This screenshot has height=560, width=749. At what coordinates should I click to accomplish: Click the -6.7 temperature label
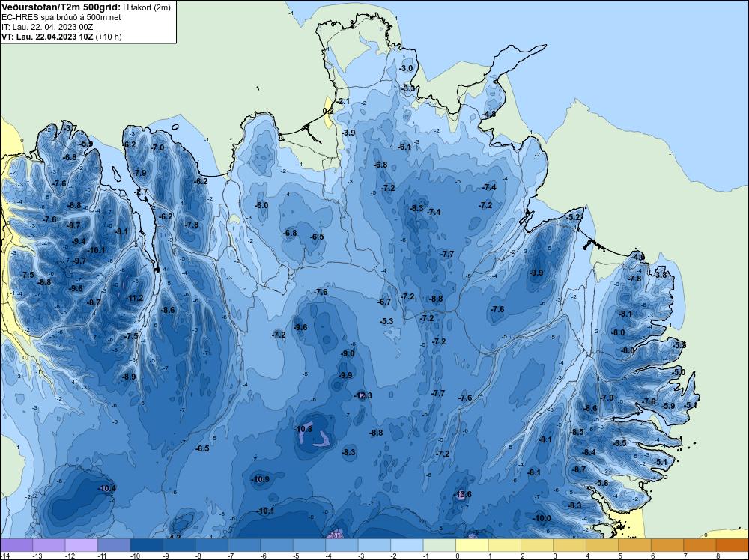(384, 302)
